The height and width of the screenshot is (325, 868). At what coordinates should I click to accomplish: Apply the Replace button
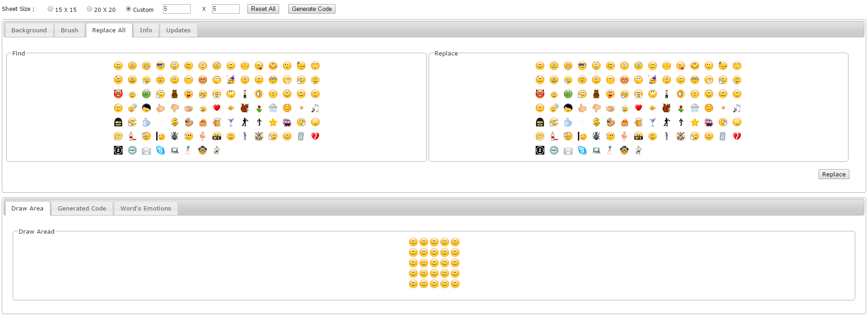pos(834,174)
